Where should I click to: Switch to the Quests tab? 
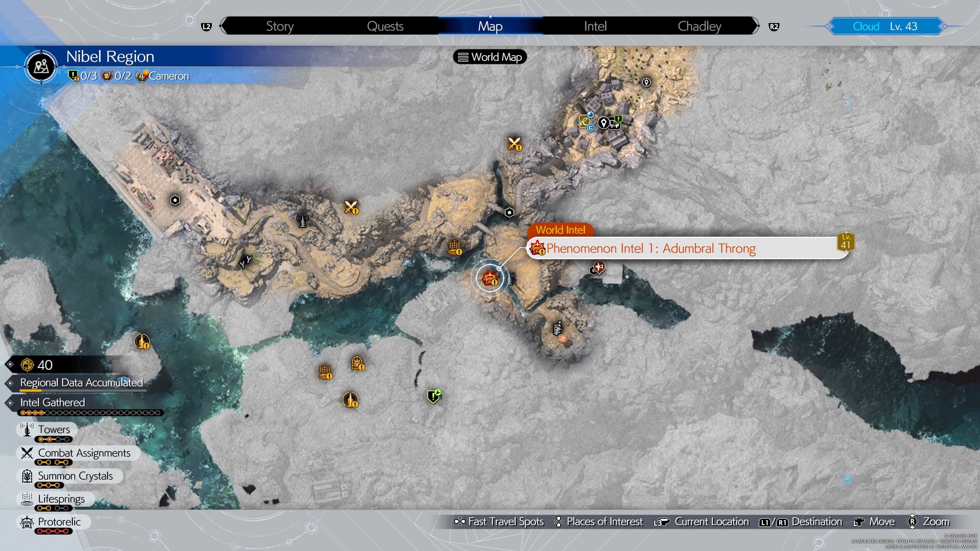[385, 26]
